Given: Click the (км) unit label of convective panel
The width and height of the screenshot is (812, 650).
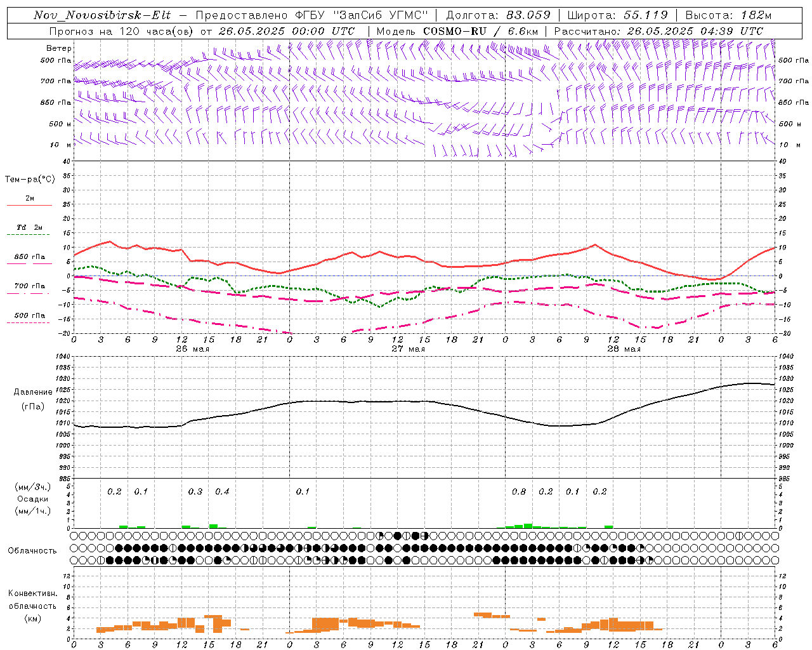Looking at the screenshot, I should pos(33,618).
